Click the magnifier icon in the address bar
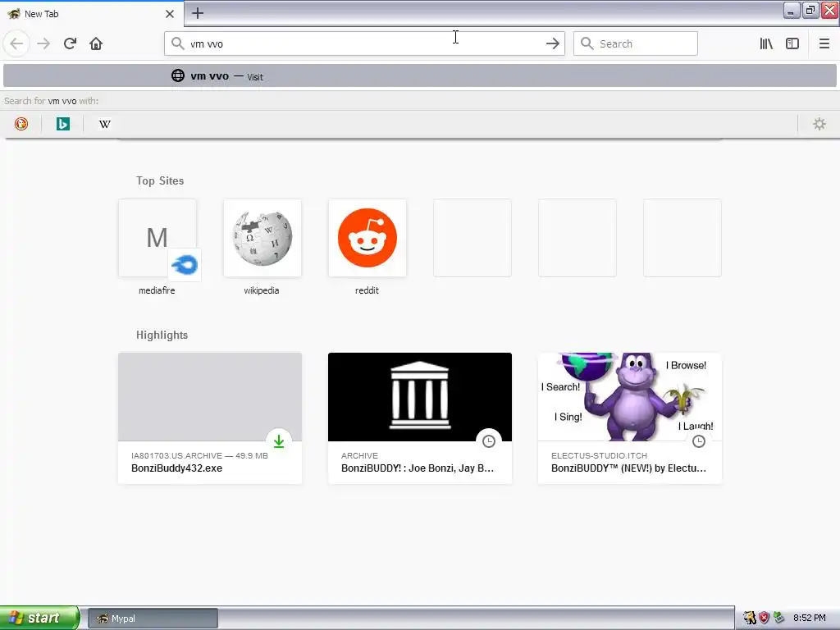The image size is (840, 630). [x=178, y=43]
